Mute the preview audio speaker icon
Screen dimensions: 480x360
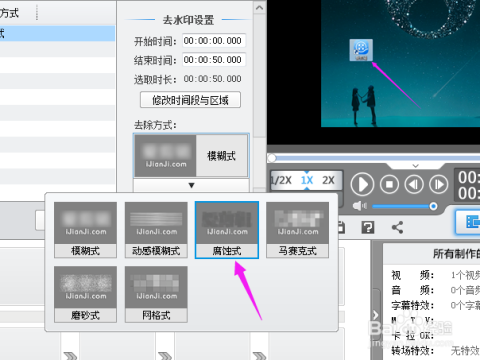click(360, 206)
